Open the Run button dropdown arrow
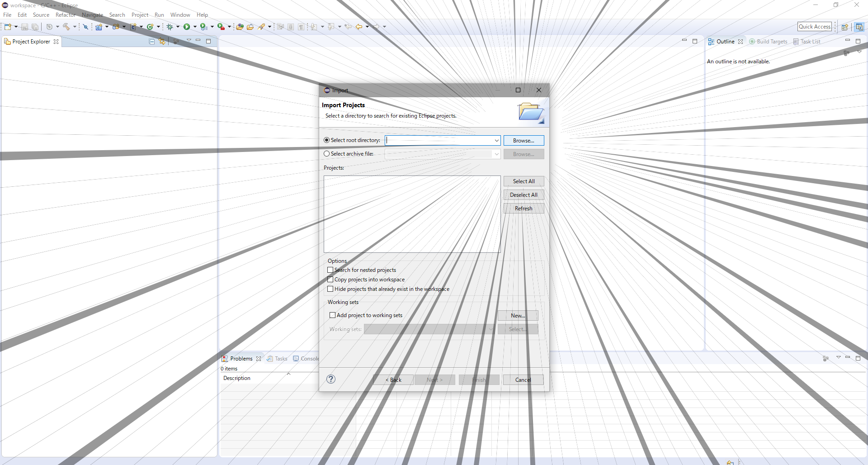 [x=195, y=27]
